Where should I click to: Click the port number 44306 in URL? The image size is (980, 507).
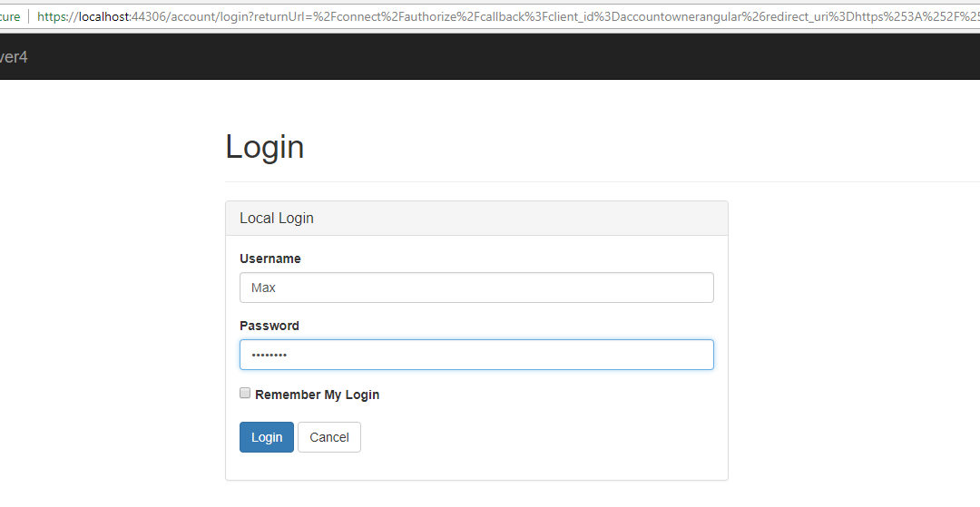(x=149, y=16)
